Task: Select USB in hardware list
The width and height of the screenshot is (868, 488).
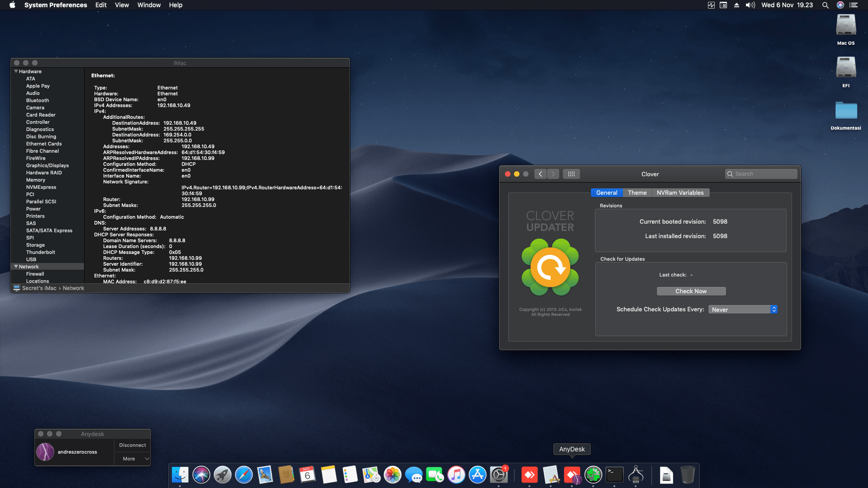Action: [x=31, y=259]
